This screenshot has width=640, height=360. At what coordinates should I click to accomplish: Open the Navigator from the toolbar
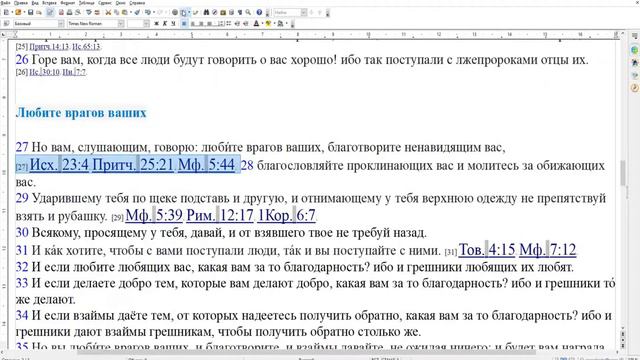tap(215, 13)
